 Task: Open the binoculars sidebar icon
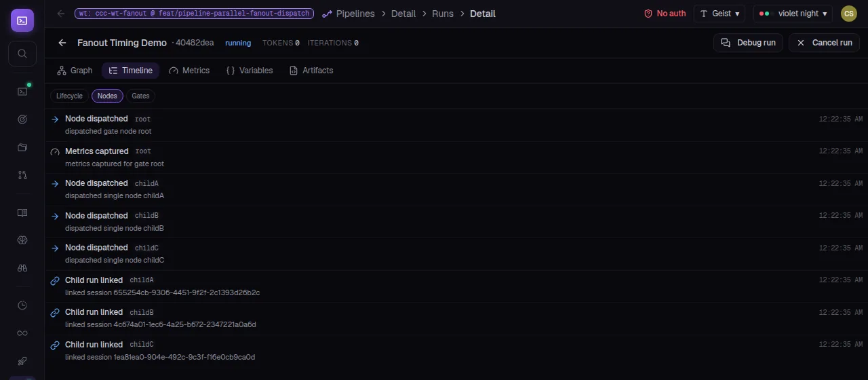pyautogui.click(x=22, y=268)
